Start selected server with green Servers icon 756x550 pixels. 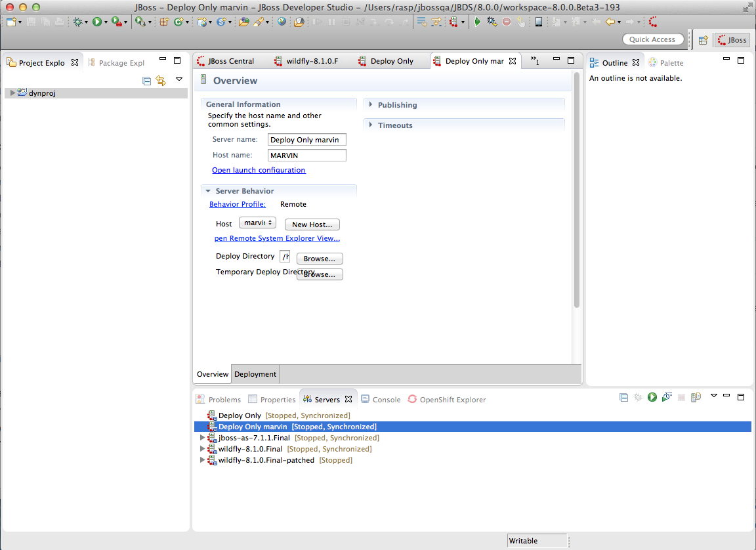pyautogui.click(x=652, y=397)
